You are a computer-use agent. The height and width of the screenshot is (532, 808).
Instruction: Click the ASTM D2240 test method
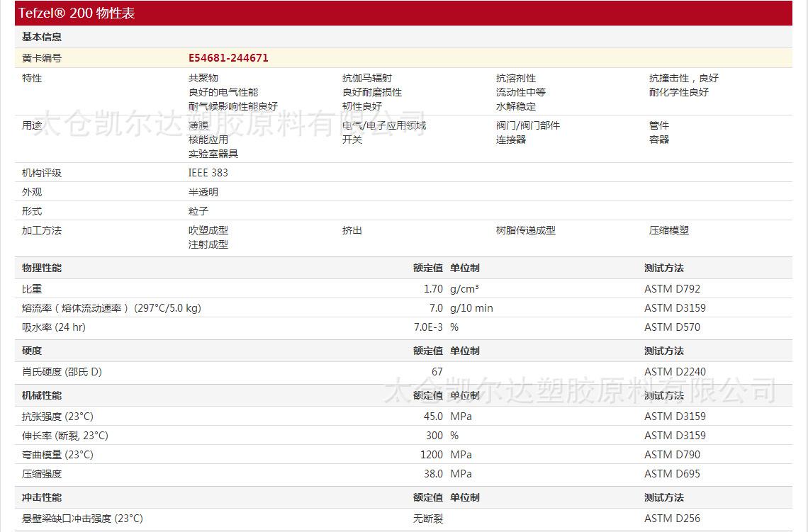click(x=675, y=372)
